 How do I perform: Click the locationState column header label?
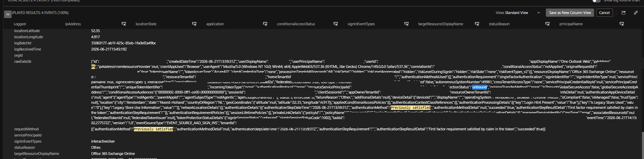[x=146, y=24]
